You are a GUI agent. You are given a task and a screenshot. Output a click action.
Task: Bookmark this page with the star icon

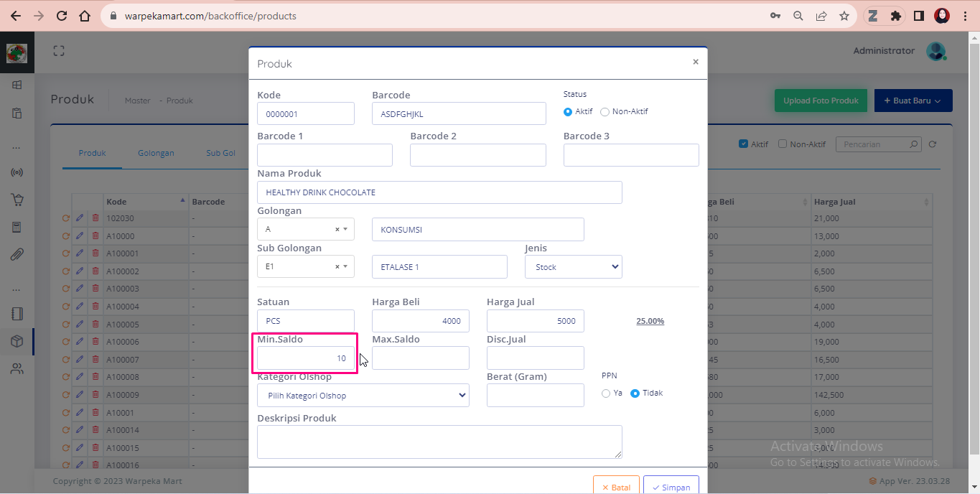click(x=844, y=16)
